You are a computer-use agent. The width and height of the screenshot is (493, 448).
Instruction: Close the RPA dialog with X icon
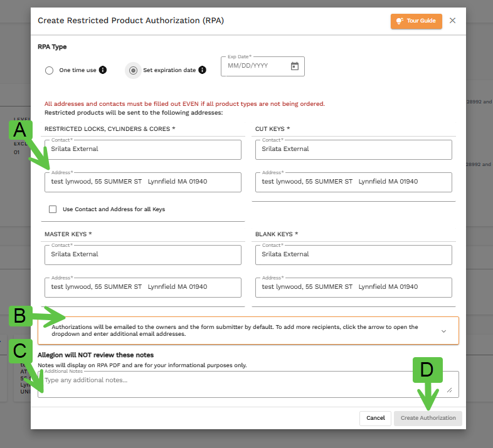(453, 21)
